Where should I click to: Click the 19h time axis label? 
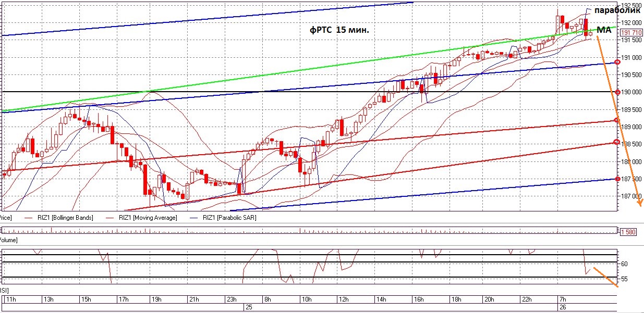coord(156,299)
